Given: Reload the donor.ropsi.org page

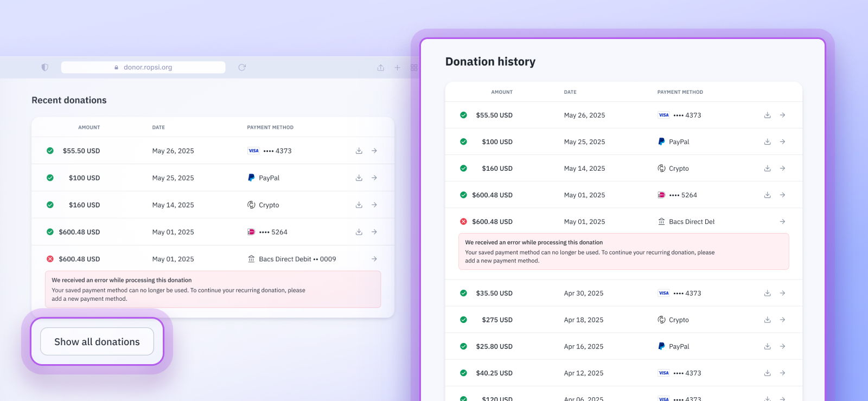Looking at the screenshot, I should 242,67.
